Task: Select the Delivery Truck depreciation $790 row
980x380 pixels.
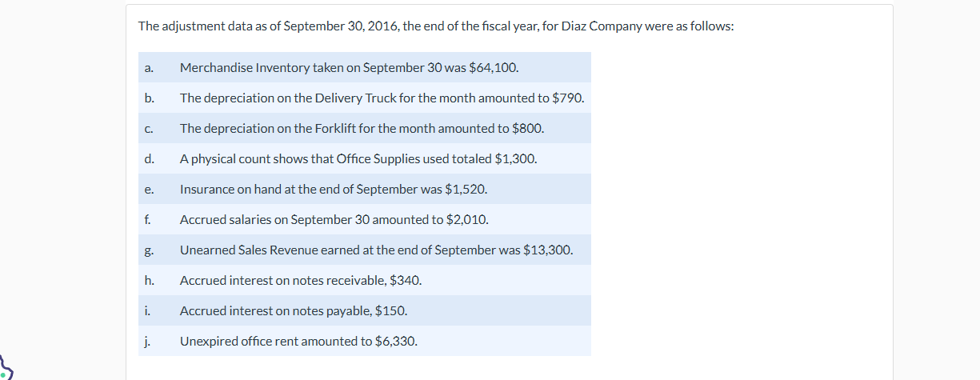Action: pyautogui.click(x=365, y=98)
